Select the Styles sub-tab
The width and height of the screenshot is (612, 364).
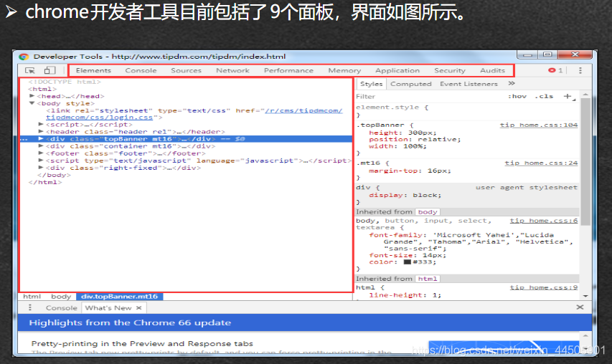point(371,84)
